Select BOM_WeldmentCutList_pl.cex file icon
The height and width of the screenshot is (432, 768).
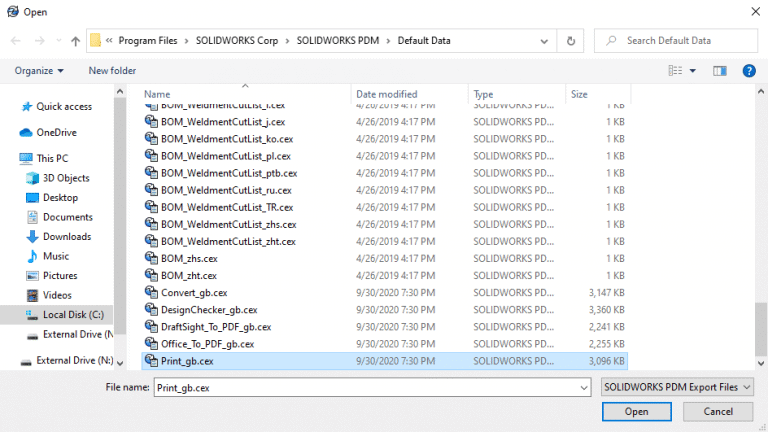pyautogui.click(x=151, y=155)
